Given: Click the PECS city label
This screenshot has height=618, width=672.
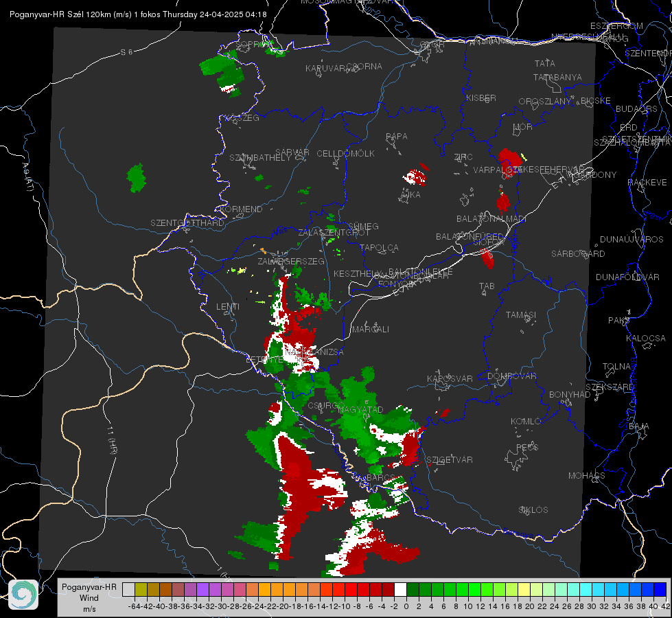Looking at the screenshot, I should coord(527,448).
